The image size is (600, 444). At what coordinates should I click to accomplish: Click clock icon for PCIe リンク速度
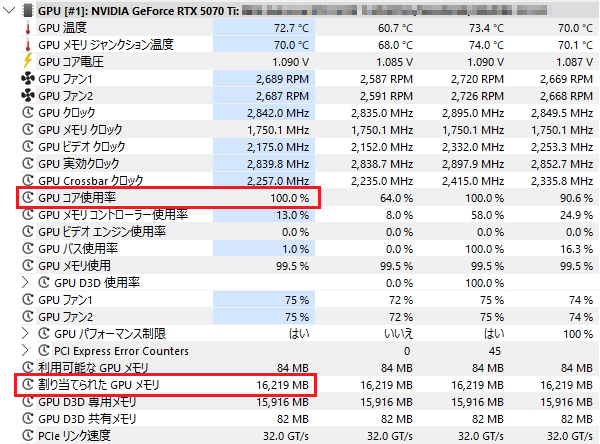(28, 435)
